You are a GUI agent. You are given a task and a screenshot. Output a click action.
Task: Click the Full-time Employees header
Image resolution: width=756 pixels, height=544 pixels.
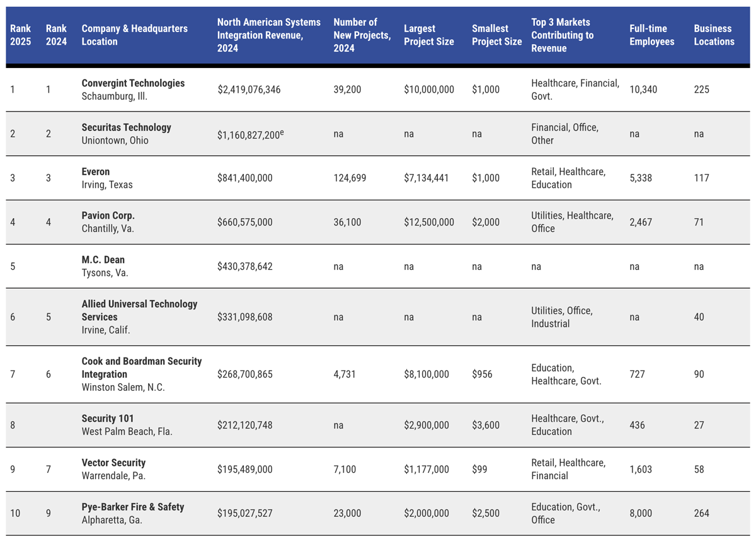652,35
